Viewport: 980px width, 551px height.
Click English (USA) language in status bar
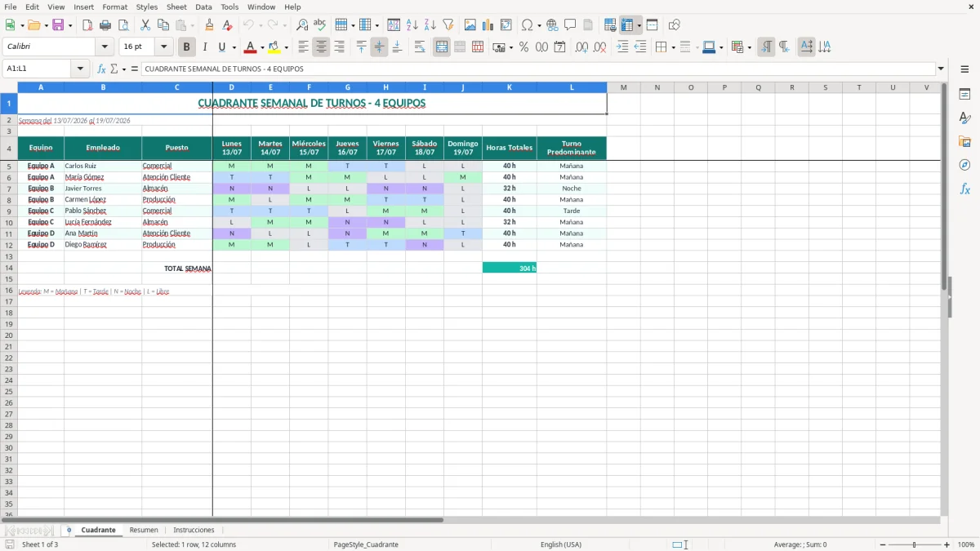coord(561,544)
